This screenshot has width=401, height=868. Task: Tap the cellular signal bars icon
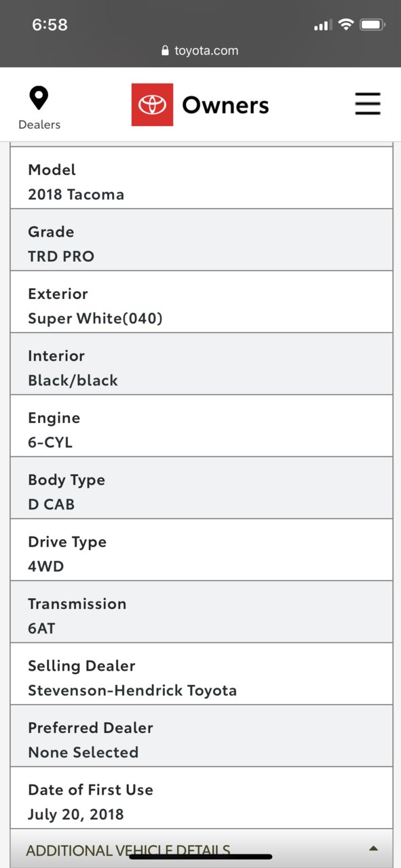pyautogui.click(x=322, y=25)
